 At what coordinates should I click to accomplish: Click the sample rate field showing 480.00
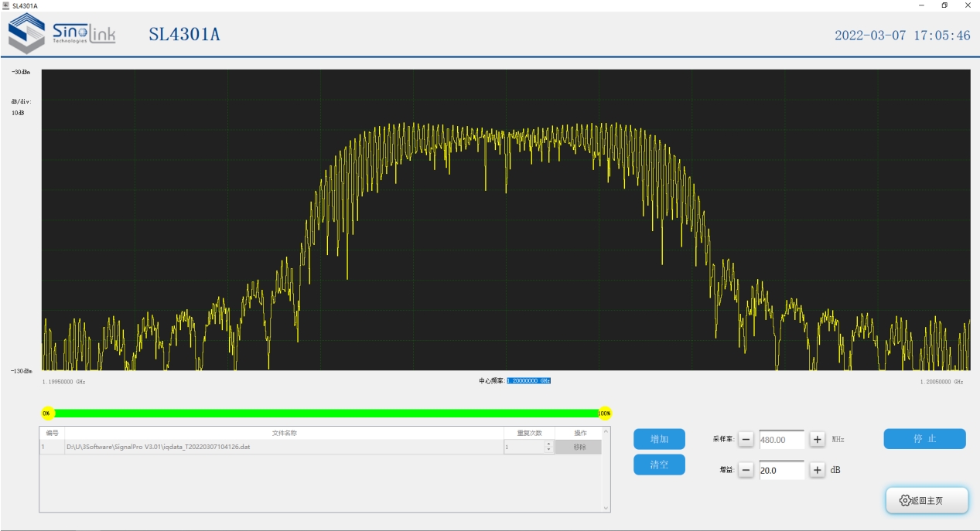coord(781,440)
